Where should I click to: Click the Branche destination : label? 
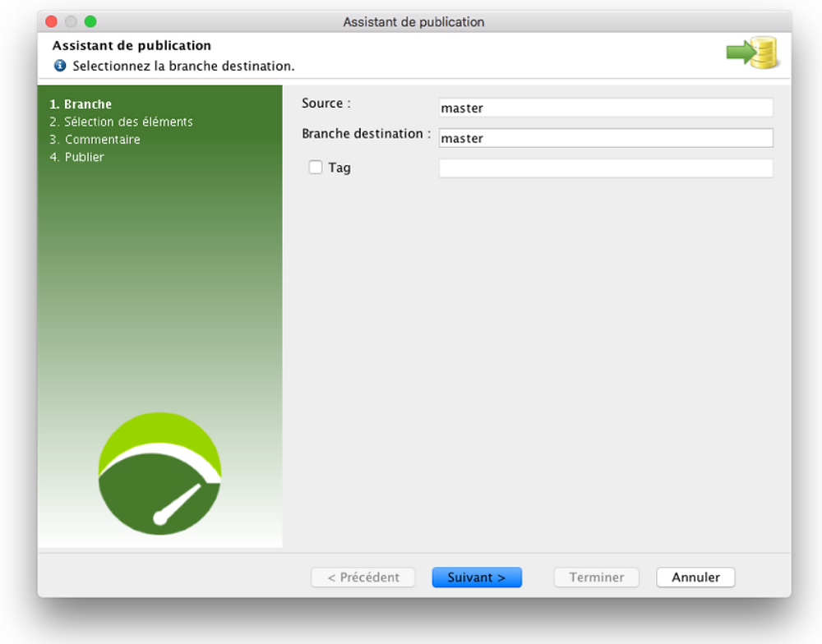366,134
